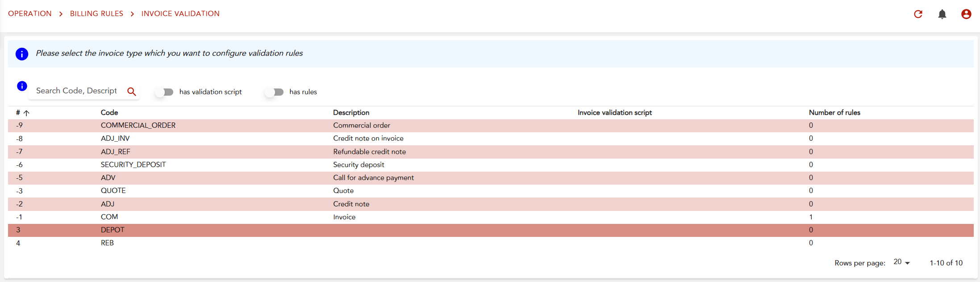This screenshot has height=282, width=980.
Task: Navigate to BILLING RULES breadcrumb
Action: coord(96,13)
